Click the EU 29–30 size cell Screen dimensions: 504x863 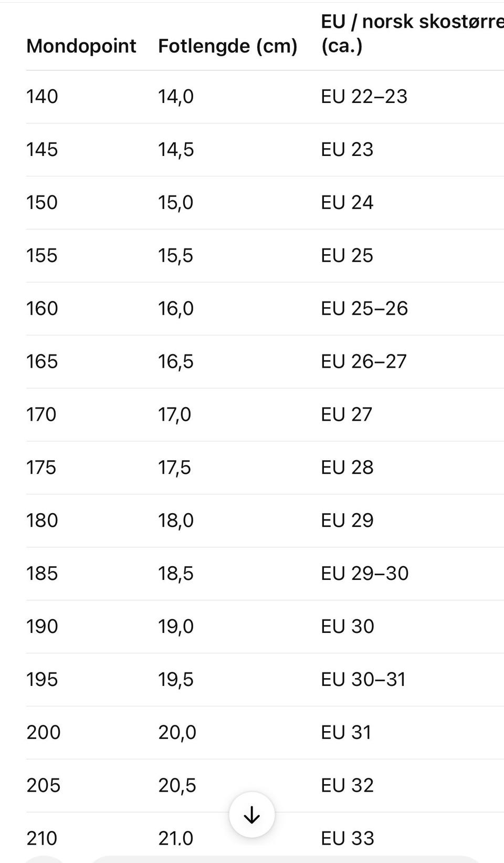364,574
